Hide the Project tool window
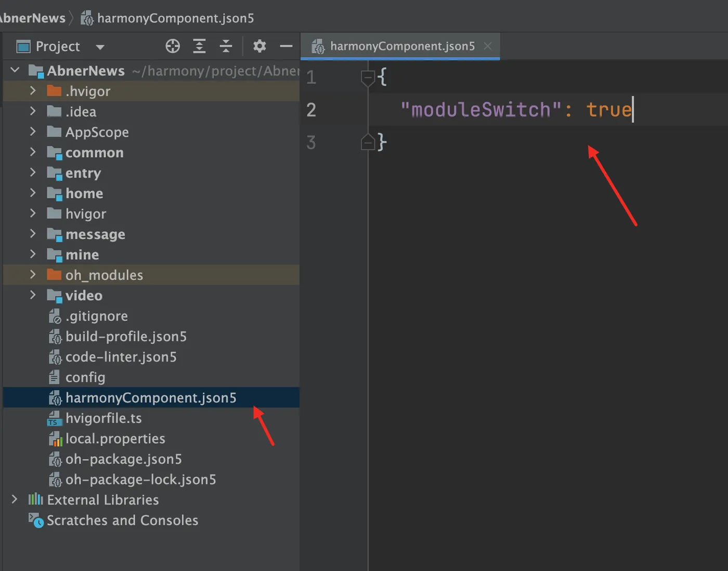 [286, 46]
